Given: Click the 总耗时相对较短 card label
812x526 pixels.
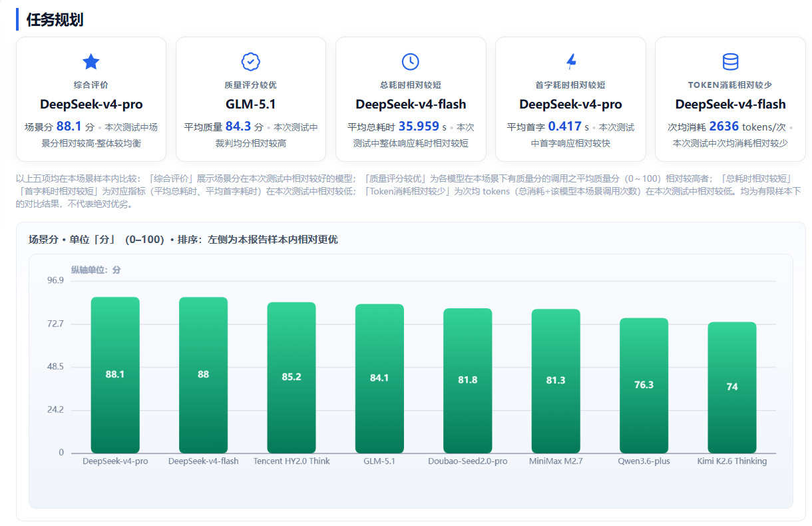Looking at the screenshot, I should pos(411,85).
